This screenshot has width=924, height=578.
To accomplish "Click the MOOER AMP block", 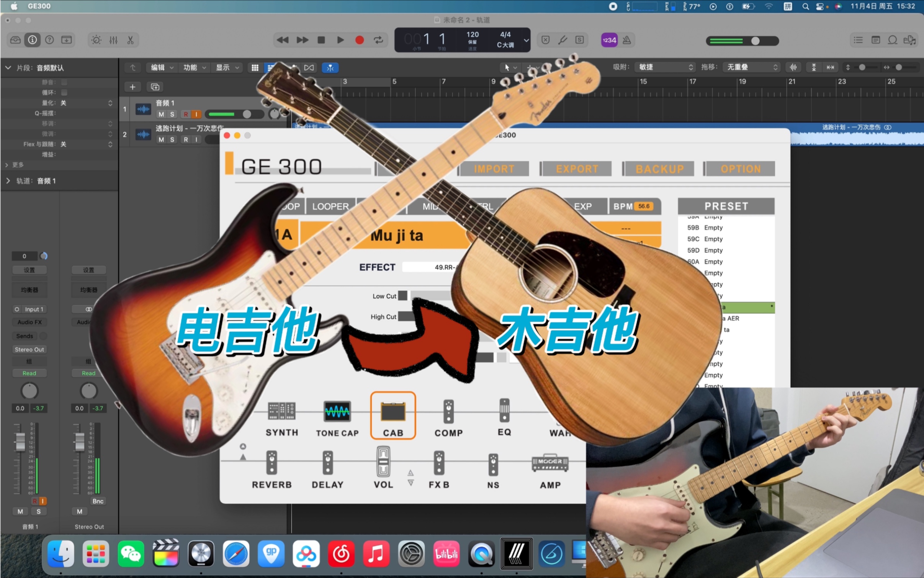I will [x=550, y=463].
